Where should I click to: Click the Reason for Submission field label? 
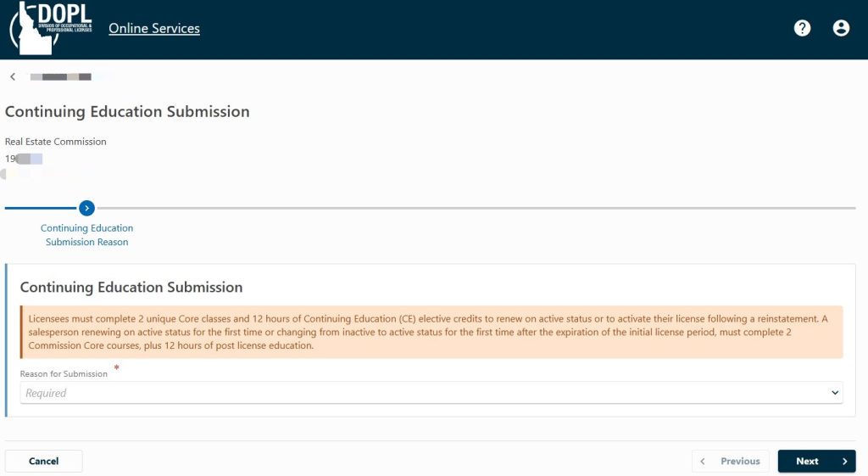[x=64, y=373]
